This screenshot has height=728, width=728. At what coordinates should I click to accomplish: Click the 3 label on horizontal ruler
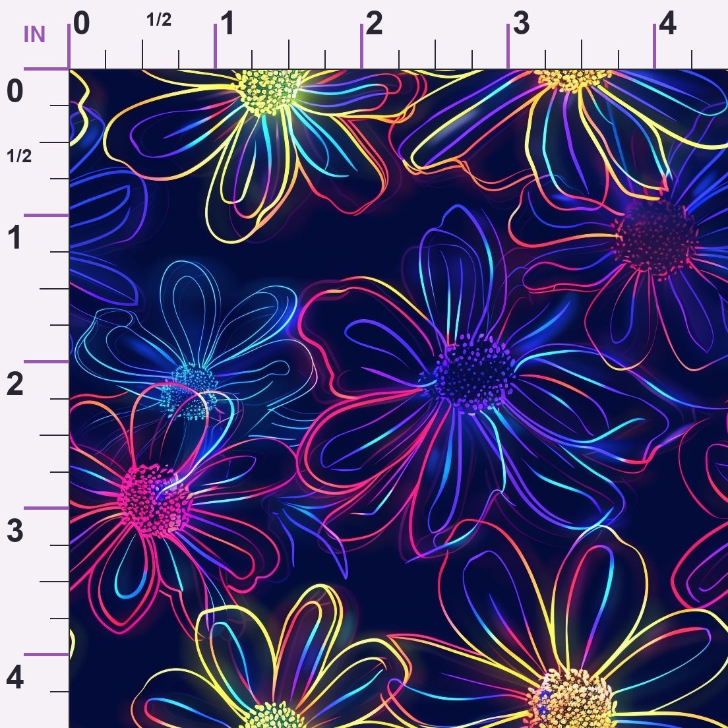point(521,23)
